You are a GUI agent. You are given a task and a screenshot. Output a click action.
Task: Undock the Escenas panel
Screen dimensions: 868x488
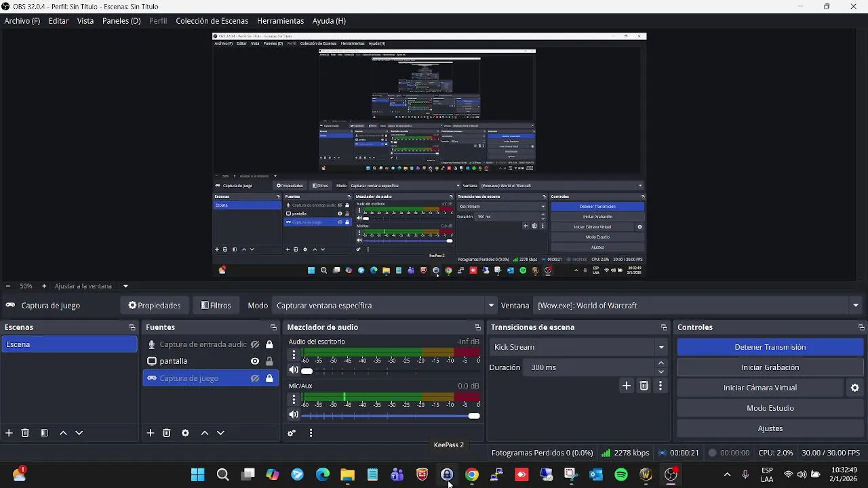coord(132,327)
